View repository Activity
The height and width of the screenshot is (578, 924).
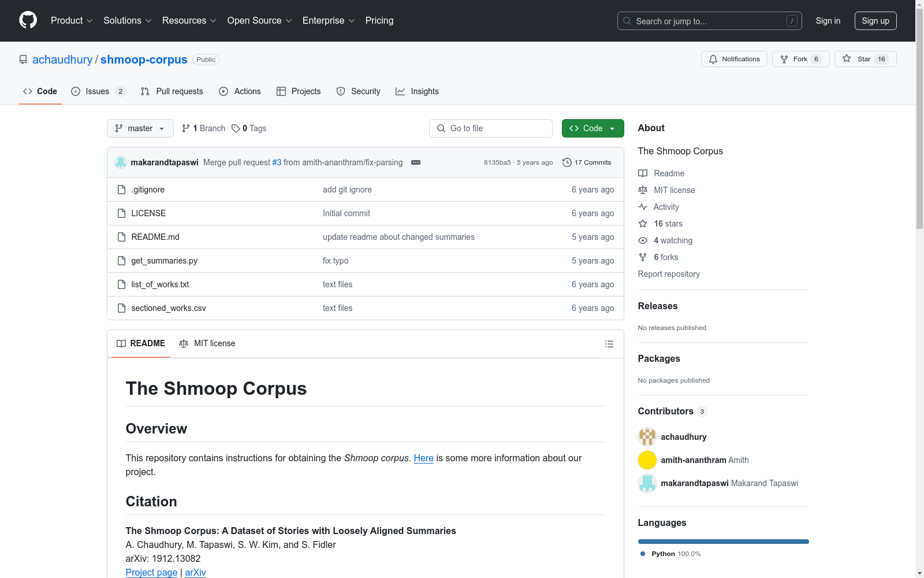pyautogui.click(x=658, y=207)
